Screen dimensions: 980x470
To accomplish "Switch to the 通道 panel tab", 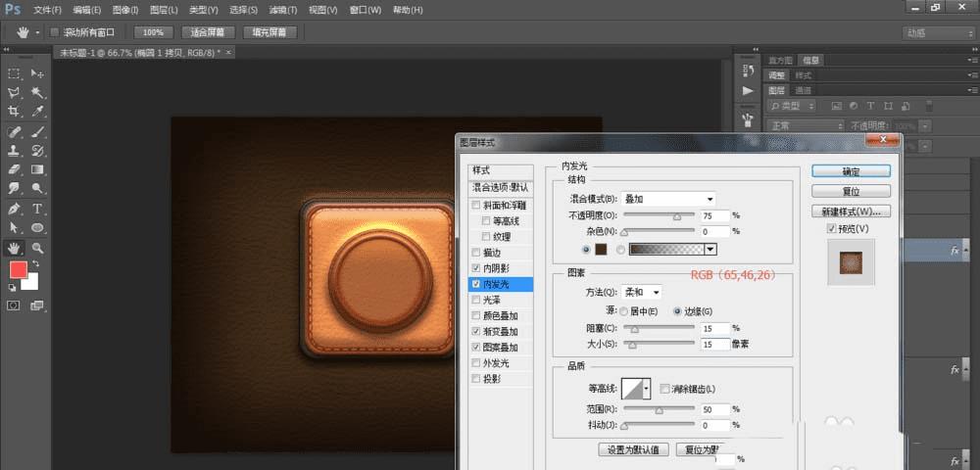I will [804, 90].
